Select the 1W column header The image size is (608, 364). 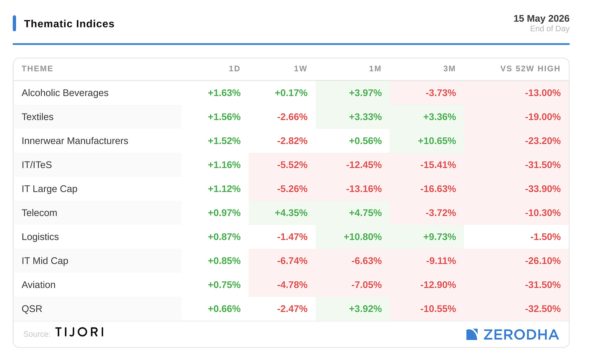300,68
